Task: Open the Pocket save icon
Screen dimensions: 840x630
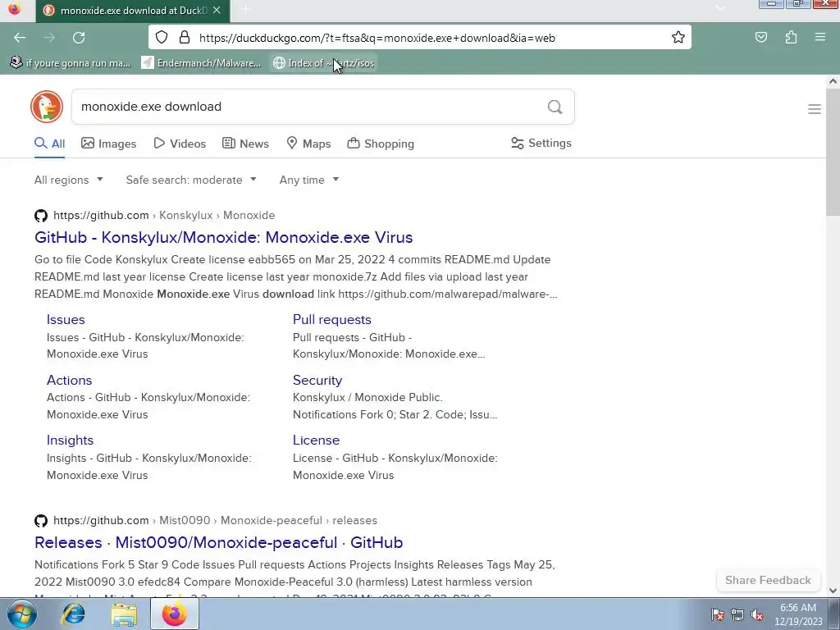Action: coord(760,38)
